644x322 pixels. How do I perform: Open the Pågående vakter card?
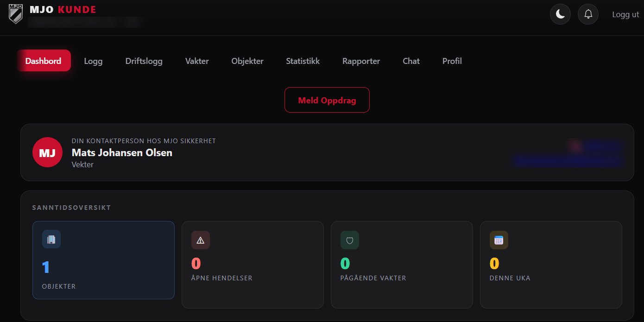tap(402, 265)
